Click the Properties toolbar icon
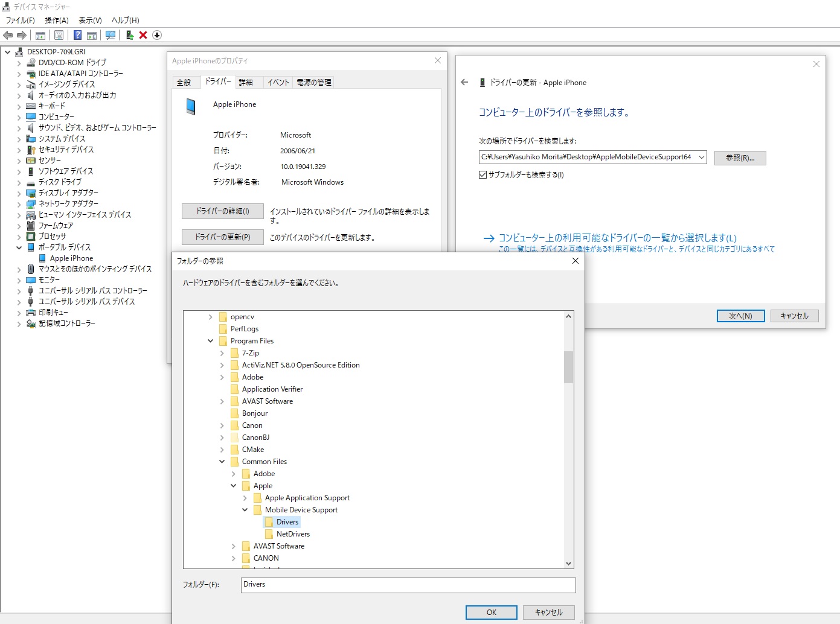The height and width of the screenshot is (624, 840). tap(59, 35)
